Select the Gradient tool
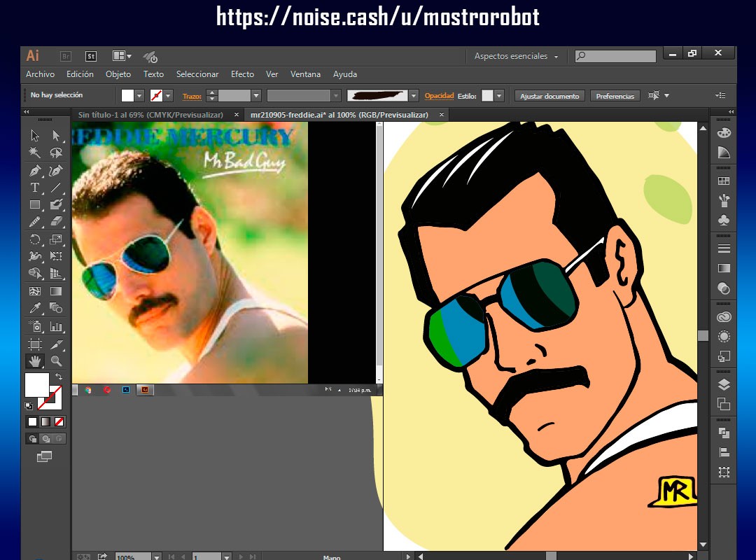756x560 pixels. [x=56, y=291]
